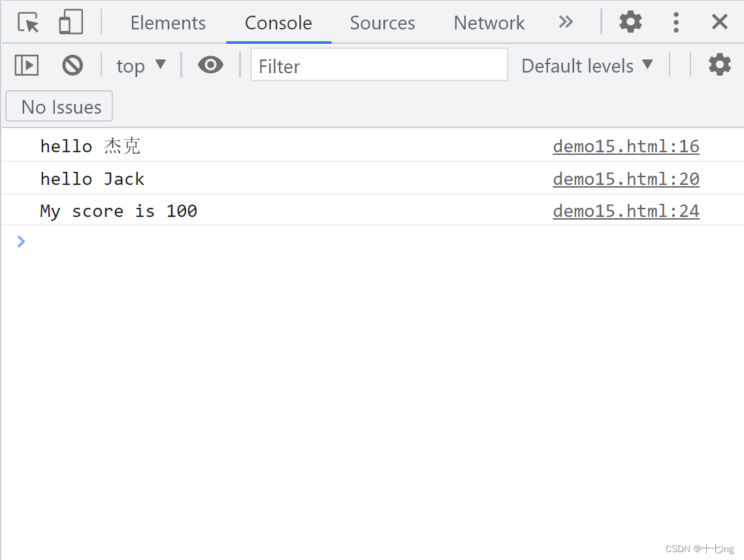
Task: Open DevTools settings gear in the top bar
Action: click(630, 22)
